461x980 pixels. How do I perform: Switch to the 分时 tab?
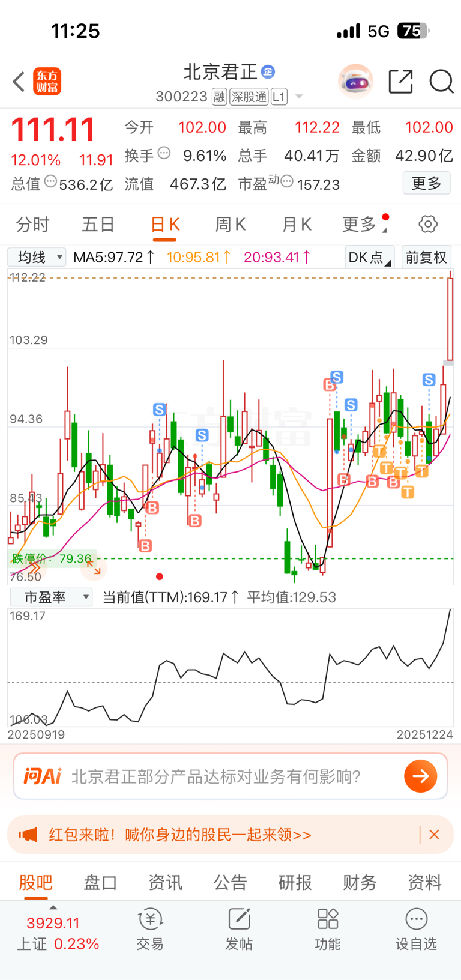pos(33,225)
